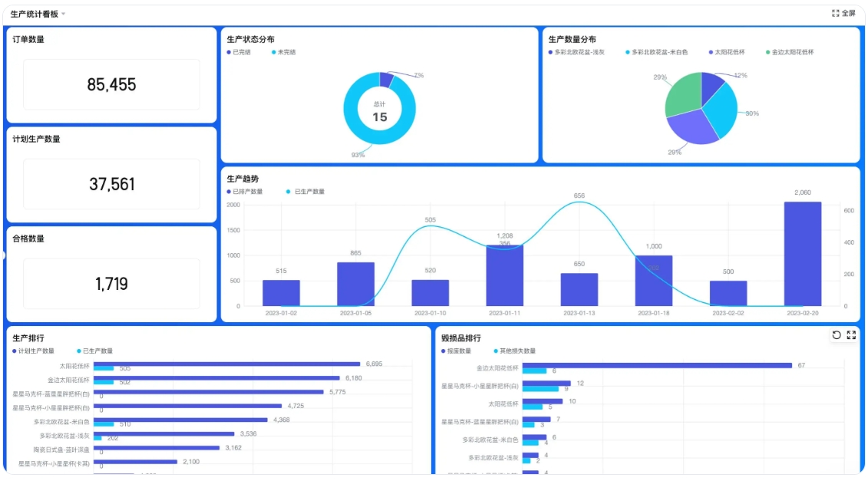Click the 85,455 订单数量 card
Screen dimensions: 868x481
[111, 84]
